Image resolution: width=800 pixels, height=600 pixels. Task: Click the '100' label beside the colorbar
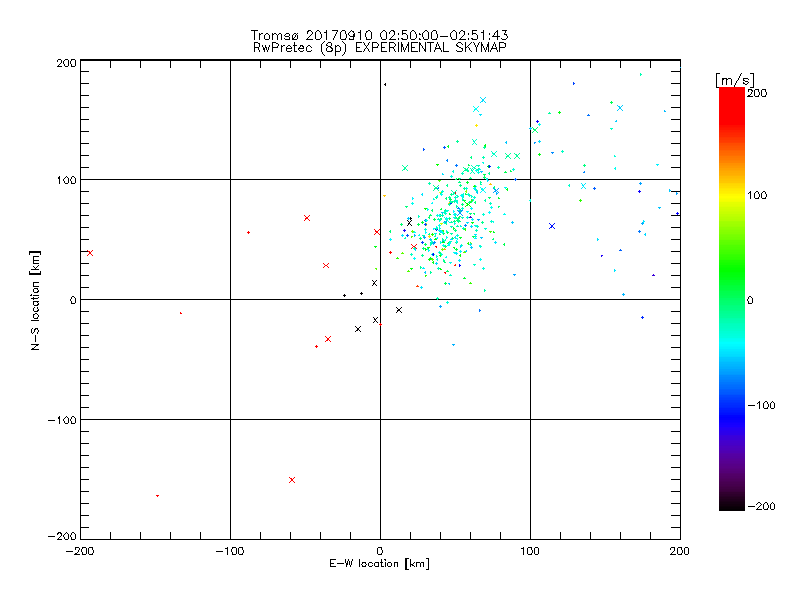tap(757, 195)
